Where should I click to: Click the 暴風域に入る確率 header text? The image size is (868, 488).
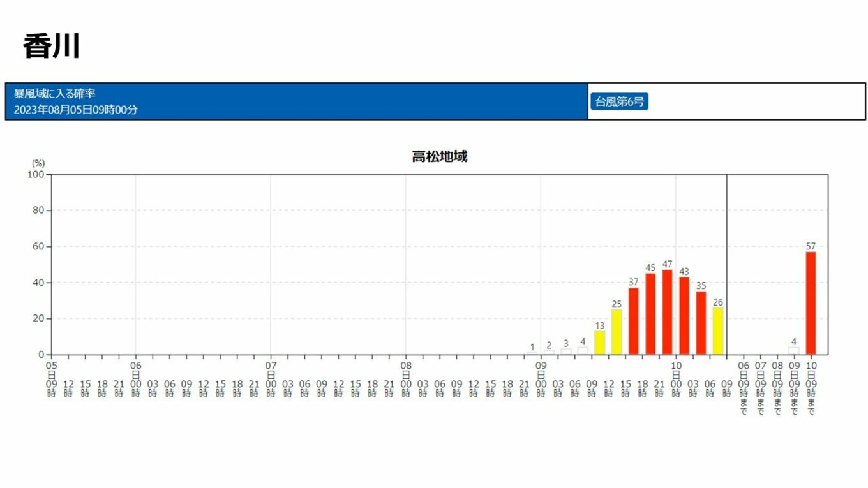[55, 94]
